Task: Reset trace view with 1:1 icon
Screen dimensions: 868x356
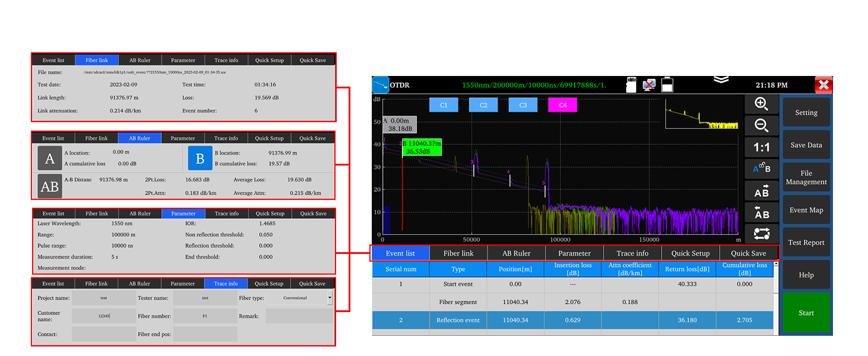Action: [x=761, y=147]
